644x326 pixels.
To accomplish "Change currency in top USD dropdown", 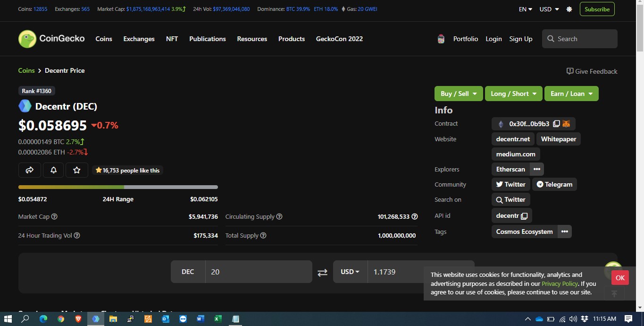I will click(x=549, y=9).
